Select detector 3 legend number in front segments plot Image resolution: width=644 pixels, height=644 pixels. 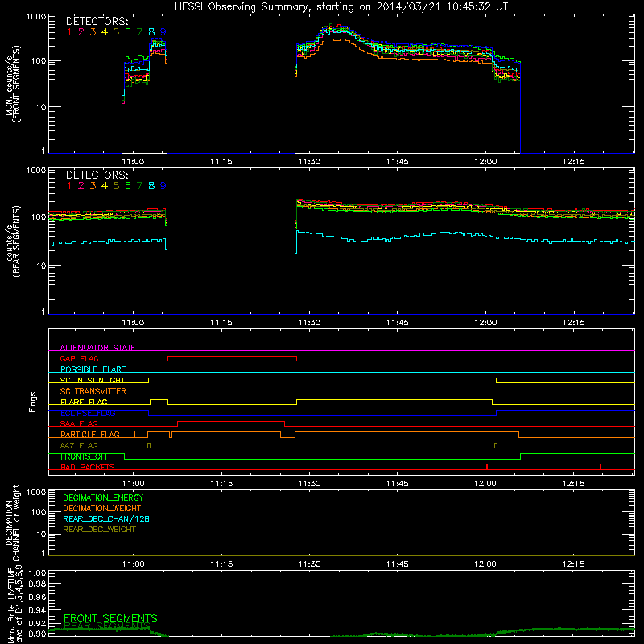(93, 32)
